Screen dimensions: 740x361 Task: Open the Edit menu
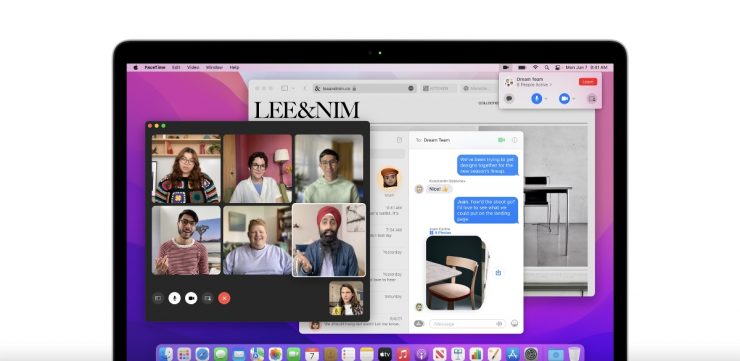(176, 67)
